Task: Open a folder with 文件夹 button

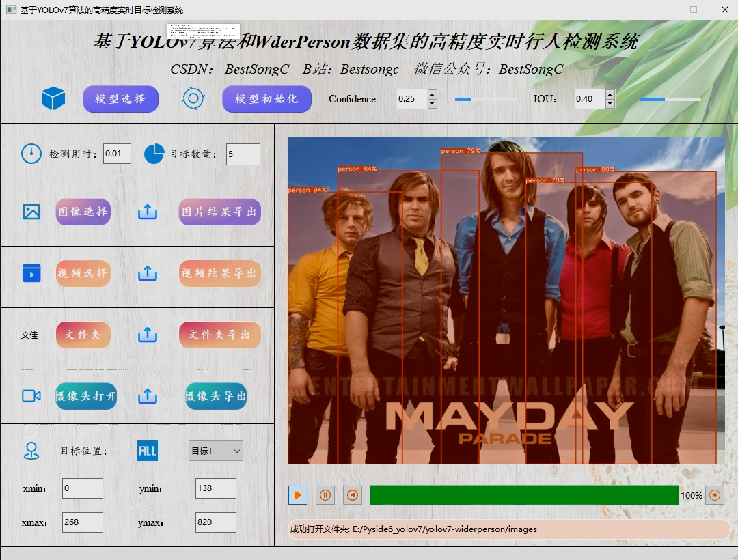Action: tap(83, 335)
